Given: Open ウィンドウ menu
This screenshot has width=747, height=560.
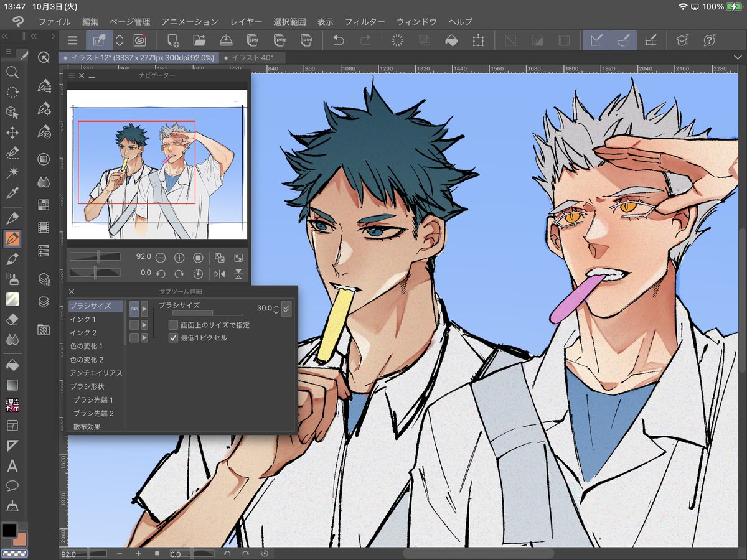Looking at the screenshot, I should click(x=416, y=21).
